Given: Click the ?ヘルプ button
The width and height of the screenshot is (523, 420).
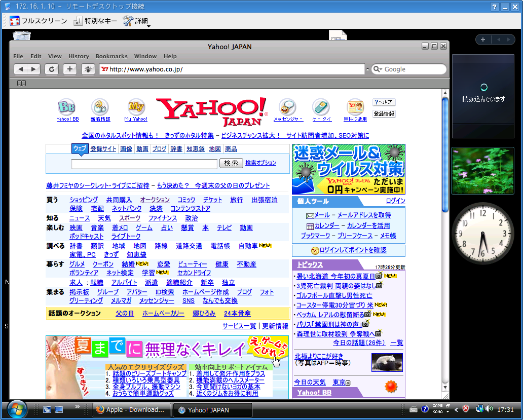Looking at the screenshot, I should point(384,102).
